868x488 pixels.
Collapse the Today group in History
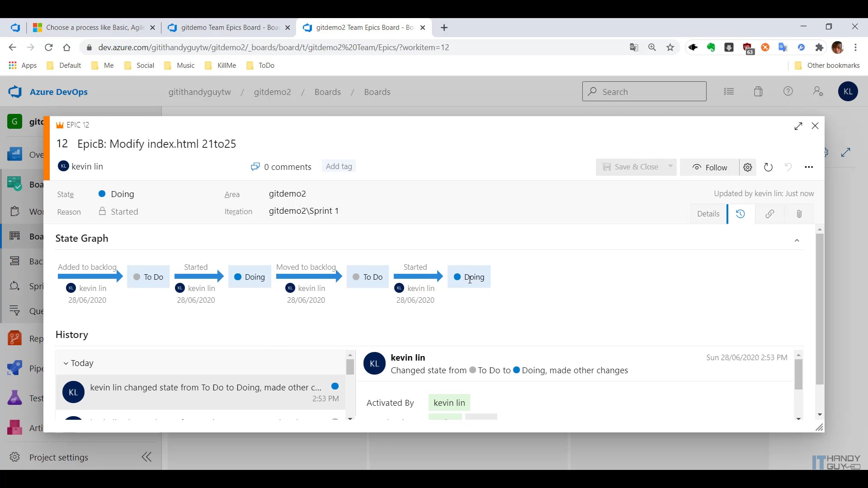click(66, 363)
